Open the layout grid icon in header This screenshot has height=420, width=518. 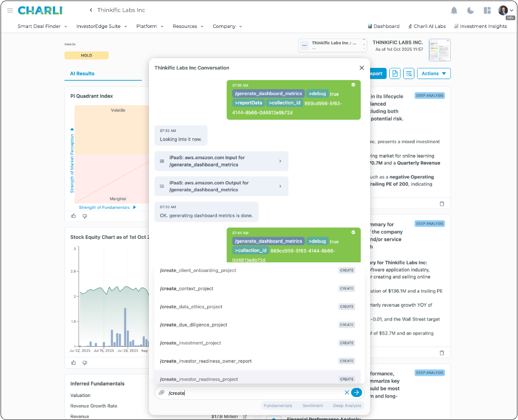click(x=487, y=11)
